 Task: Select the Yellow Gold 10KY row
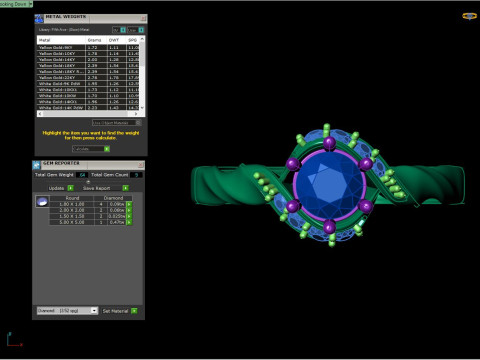88,53
